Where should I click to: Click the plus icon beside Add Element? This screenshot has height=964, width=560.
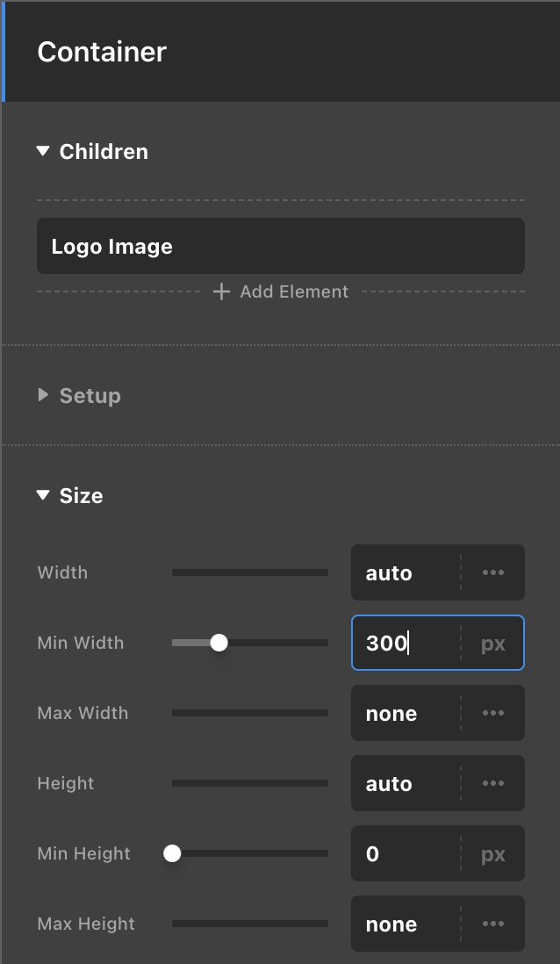pos(221,291)
